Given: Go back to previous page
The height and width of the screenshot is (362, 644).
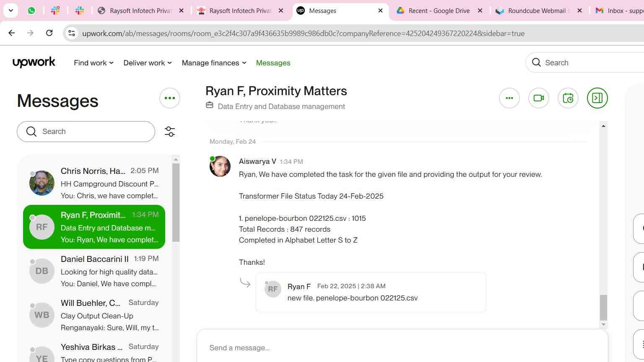Looking at the screenshot, I should [12, 33].
